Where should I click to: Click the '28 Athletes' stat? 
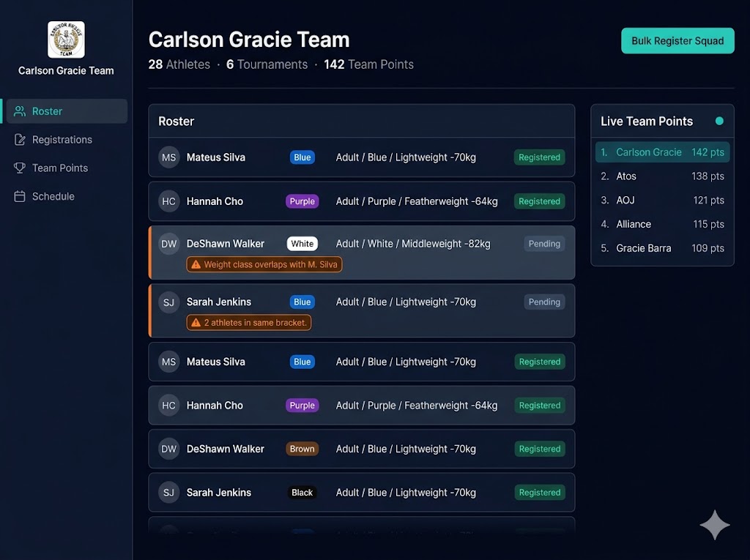179,64
